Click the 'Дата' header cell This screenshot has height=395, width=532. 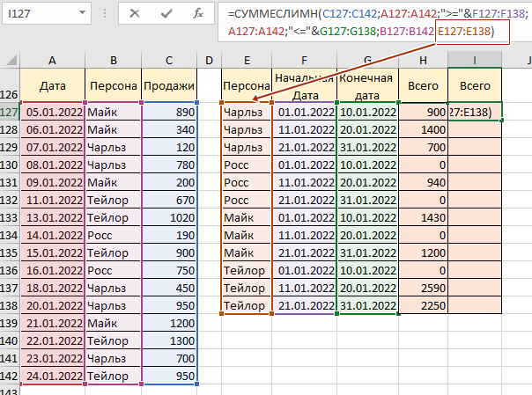tap(52, 85)
